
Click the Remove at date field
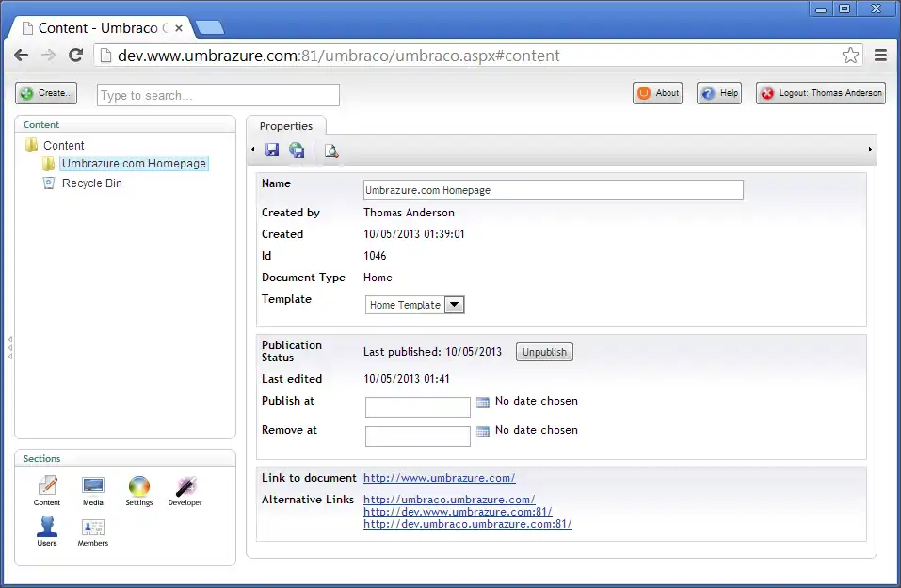(418, 437)
